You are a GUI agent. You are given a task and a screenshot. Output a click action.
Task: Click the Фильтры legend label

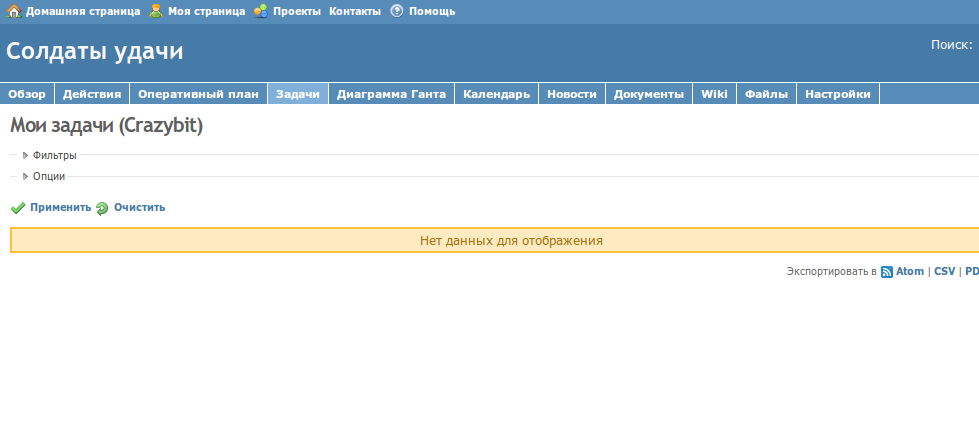pos(55,155)
